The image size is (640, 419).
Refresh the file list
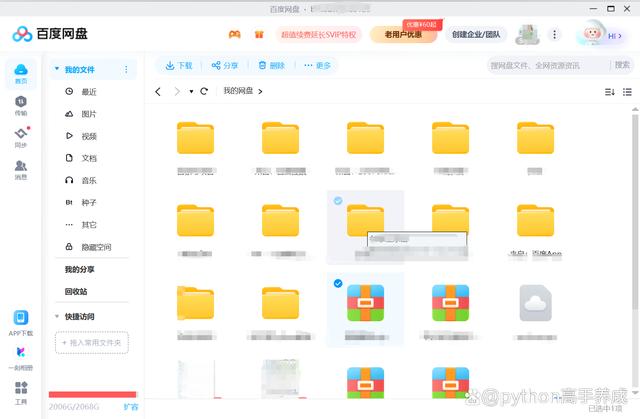204,91
